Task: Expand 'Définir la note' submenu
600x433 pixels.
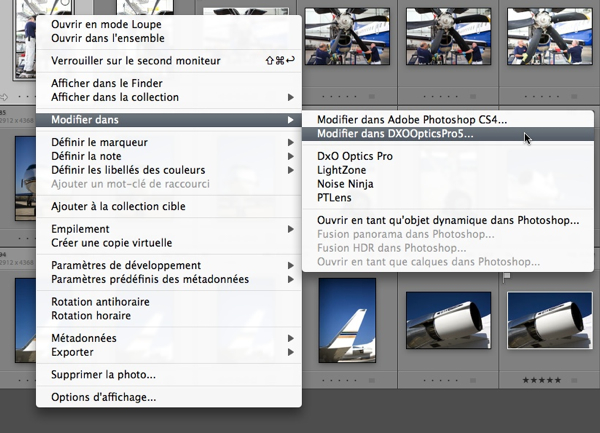Action: click(169, 156)
